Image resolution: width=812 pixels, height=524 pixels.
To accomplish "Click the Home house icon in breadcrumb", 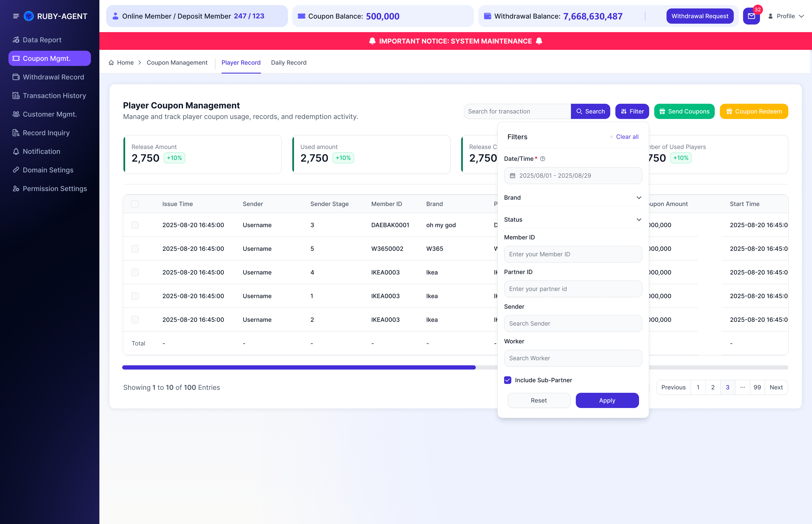I will [x=111, y=63].
